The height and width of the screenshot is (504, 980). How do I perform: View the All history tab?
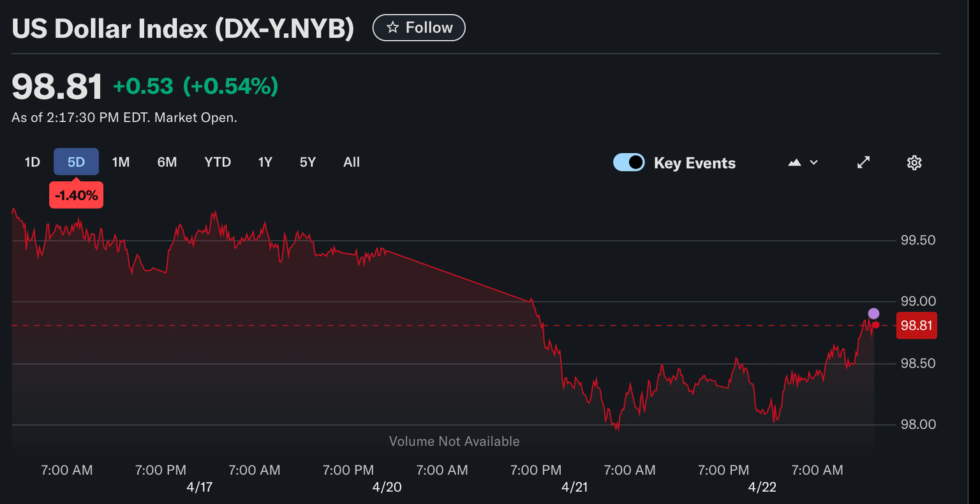[x=352, y=162]
